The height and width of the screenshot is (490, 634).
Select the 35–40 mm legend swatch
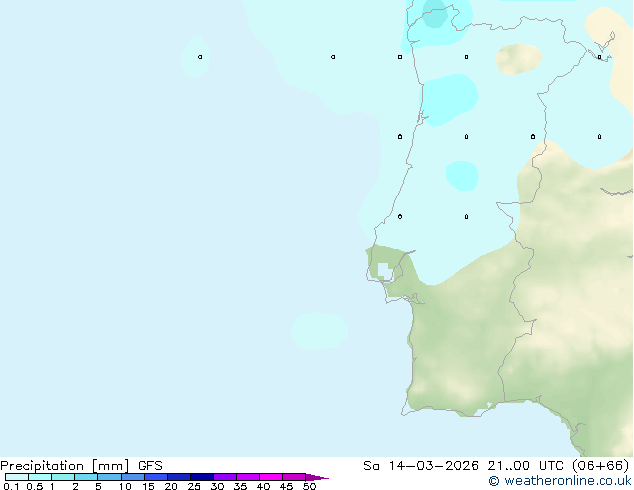coord(248,477)
